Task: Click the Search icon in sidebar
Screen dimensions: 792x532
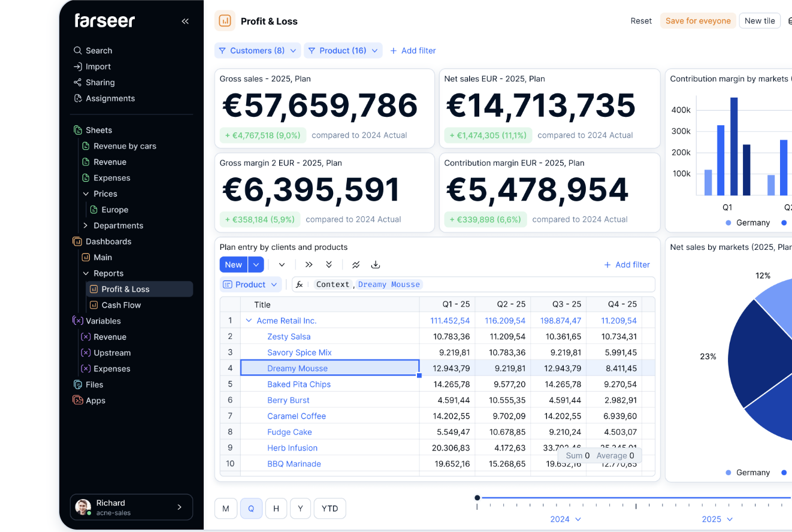Action: coord(77,51)
